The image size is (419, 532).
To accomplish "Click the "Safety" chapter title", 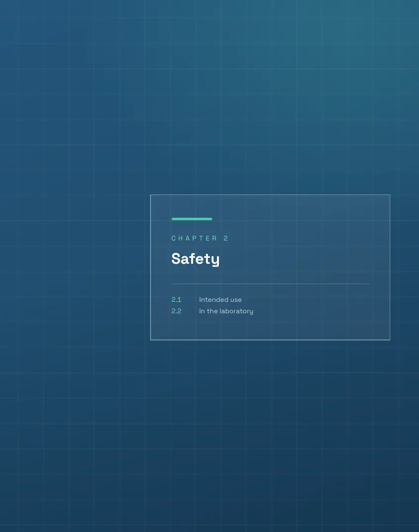I will click(x=195, y=259).
